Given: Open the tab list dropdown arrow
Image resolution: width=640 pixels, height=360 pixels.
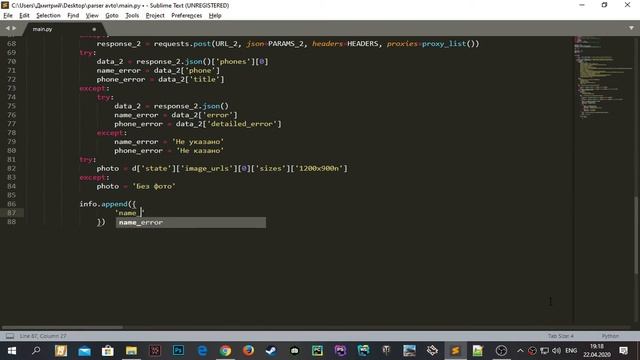Looking at the screenshot, I should pyautogui.click(x=631, y=28).
